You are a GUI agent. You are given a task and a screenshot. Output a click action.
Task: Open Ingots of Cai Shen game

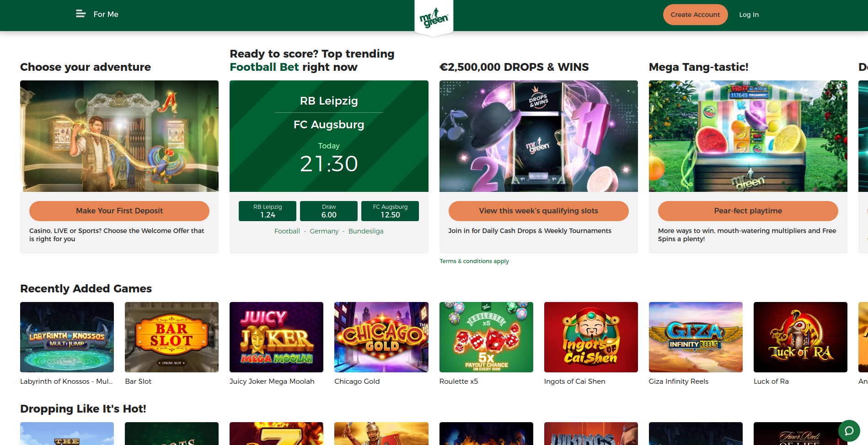point(591,337)
